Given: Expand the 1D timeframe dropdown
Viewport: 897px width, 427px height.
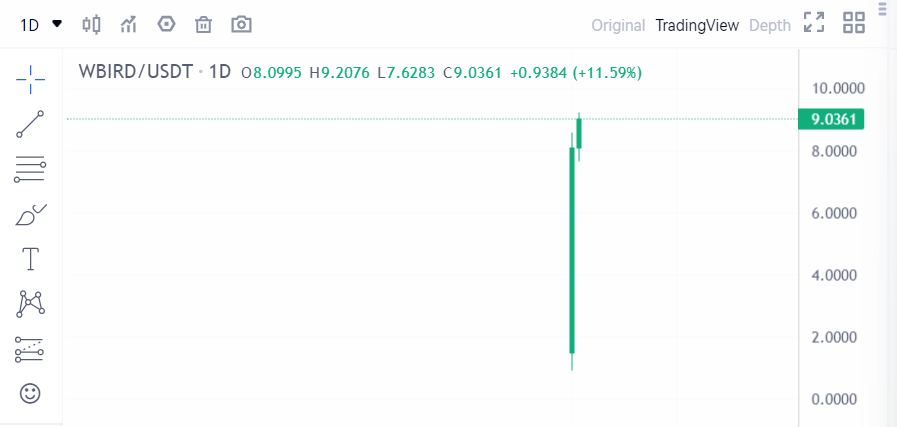Looking at the screenshot, I should 41,25.
